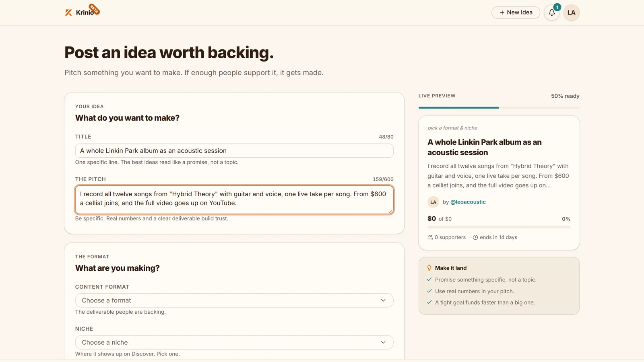Click the '48/80' title character counter
The image size is (644, 362).
pyautogui.click(x=386, y=137)
